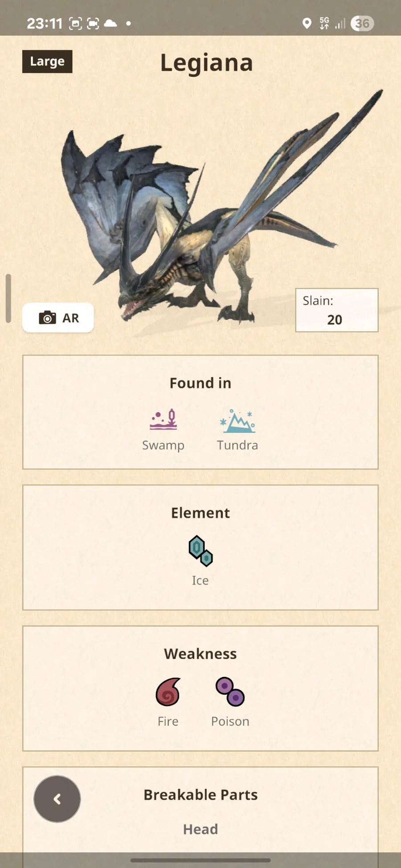Tap the cloud icon in status bar

[x=110, y=23]
